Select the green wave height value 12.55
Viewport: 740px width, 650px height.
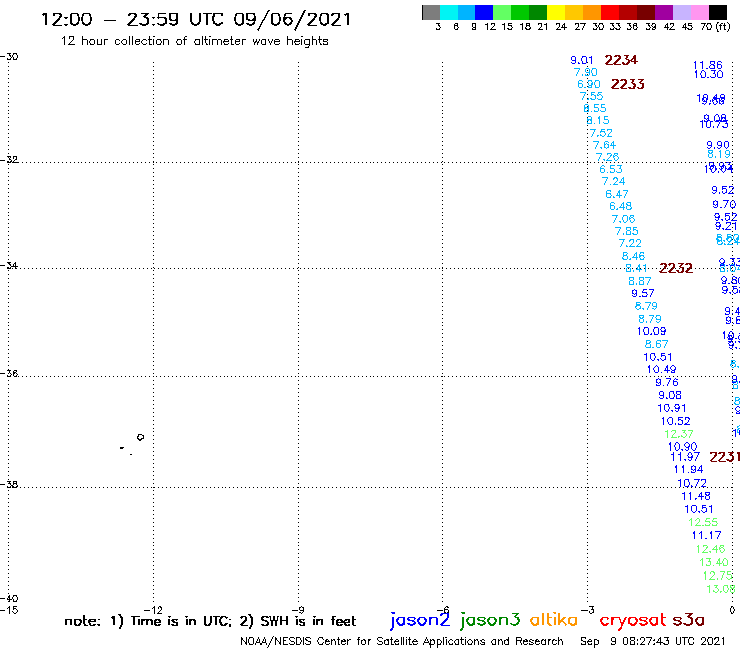point(703,522)
